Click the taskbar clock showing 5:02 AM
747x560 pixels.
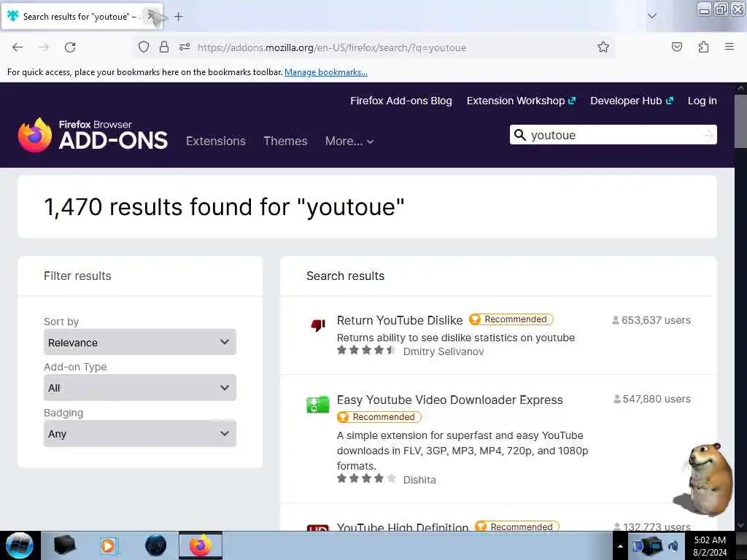pos(710,545)
